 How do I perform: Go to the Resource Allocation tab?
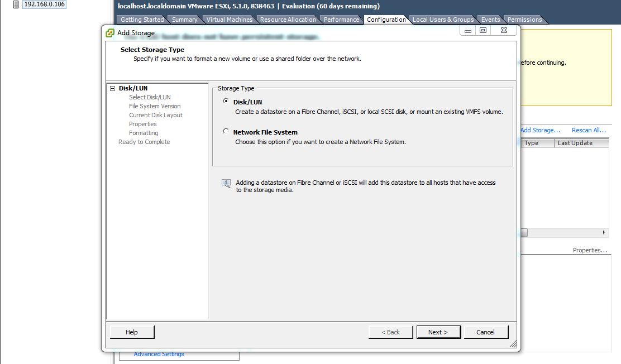tap(288, 20)
